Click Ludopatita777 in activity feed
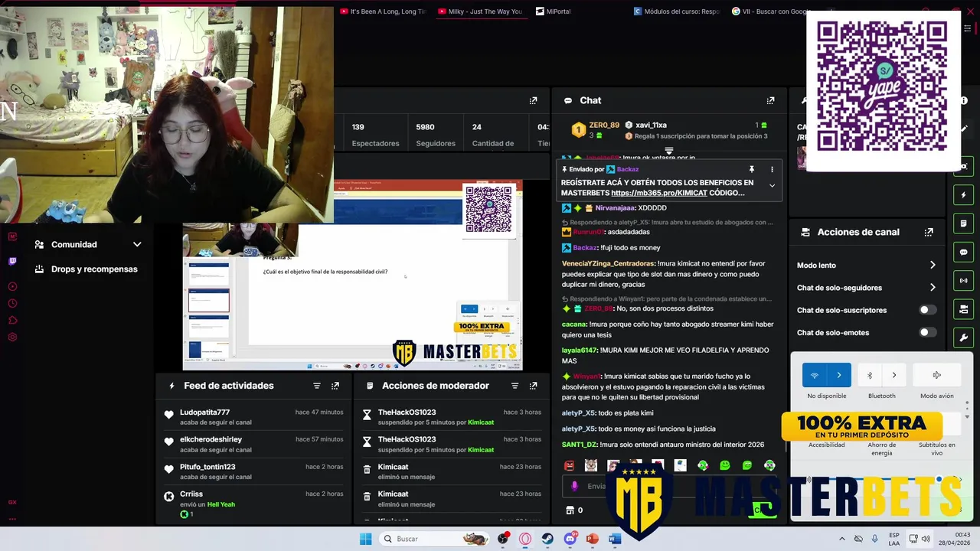 click(x=204, y=412)
